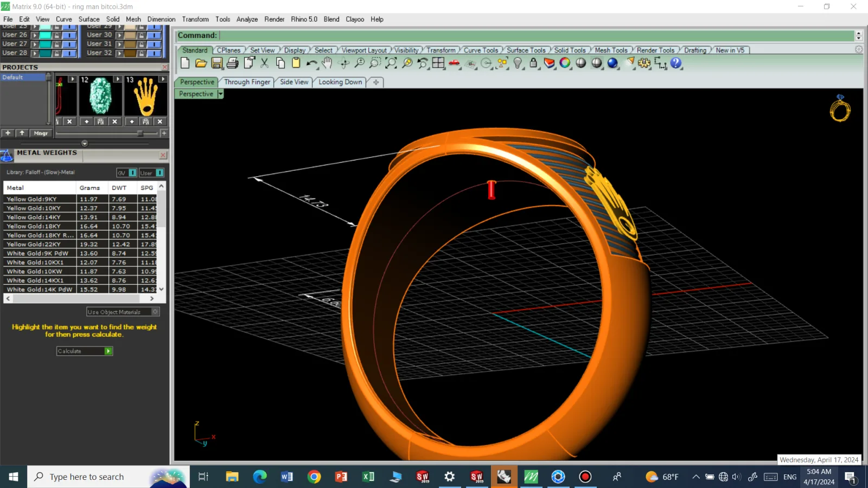This screenshot has height=488, width=868.
Task: Click the four-viewport layout icon
Action: (438, 63)
